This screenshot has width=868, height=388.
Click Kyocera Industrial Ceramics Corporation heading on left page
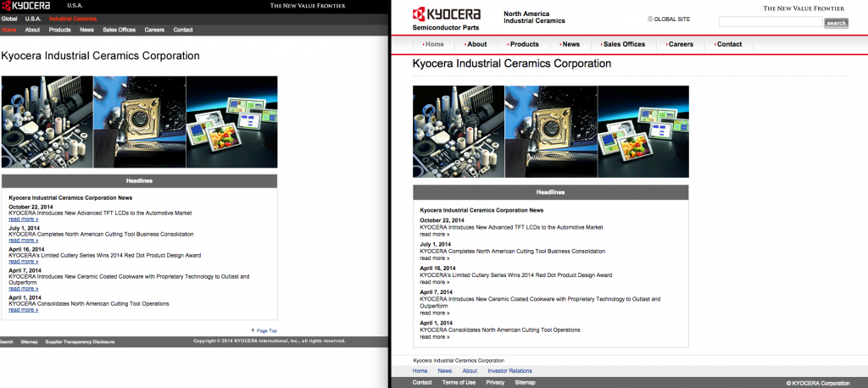(x=100, y=56)
